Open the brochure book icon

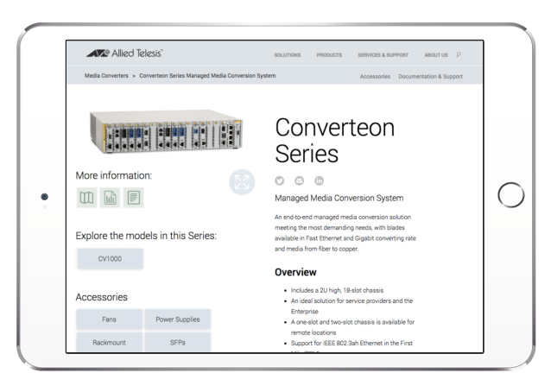tap(87, 198)
